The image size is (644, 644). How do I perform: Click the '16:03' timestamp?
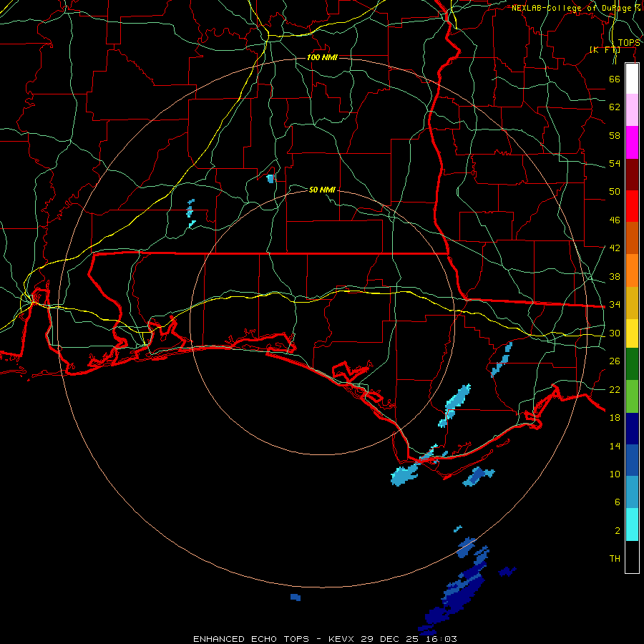pyautogui.click(x=441, y=639)
